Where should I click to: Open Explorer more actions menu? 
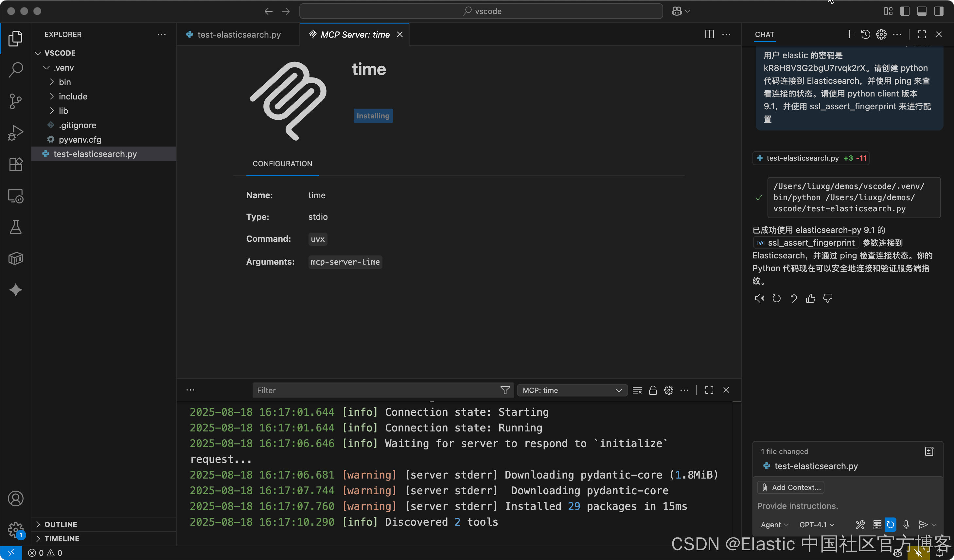[162, 34]
